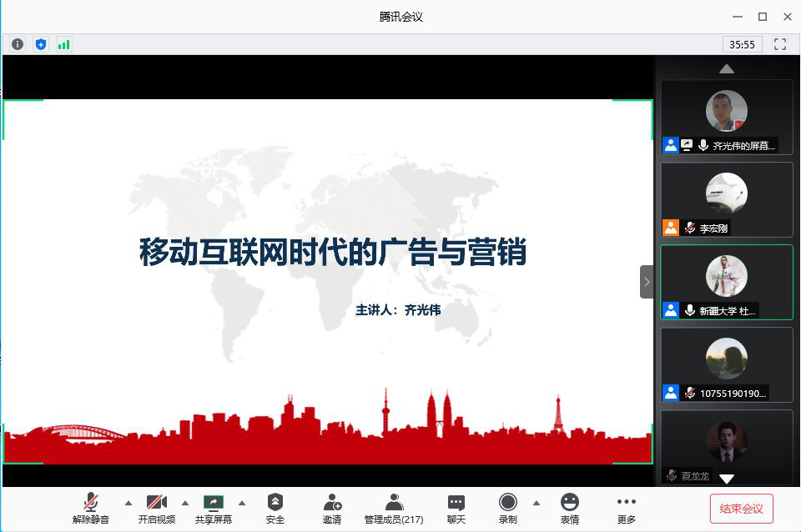Click the presenter text 主讲人:齐光伟
The width and height of the screenshot is (801, 532).
tap(398, 310)
